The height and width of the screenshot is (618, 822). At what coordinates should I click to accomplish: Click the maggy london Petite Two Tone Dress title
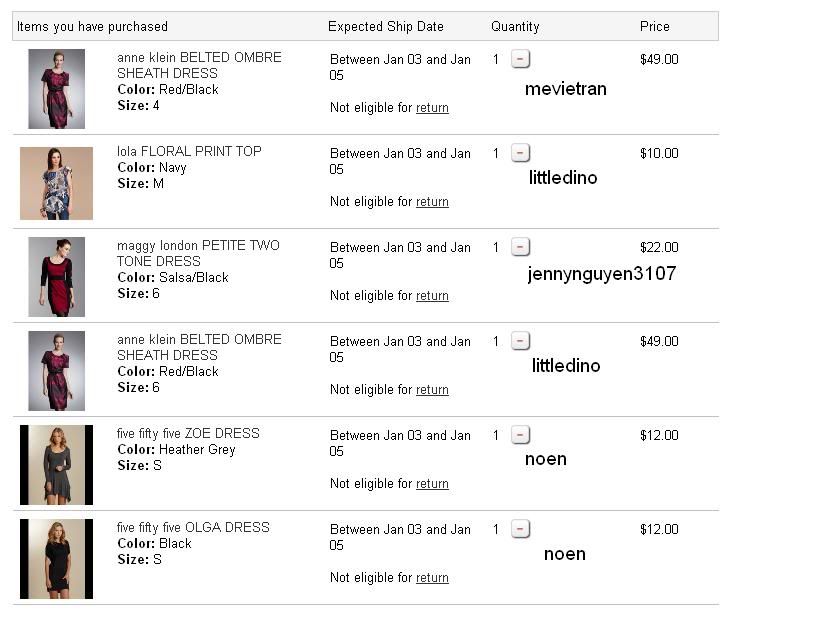[x=198, y=253]
